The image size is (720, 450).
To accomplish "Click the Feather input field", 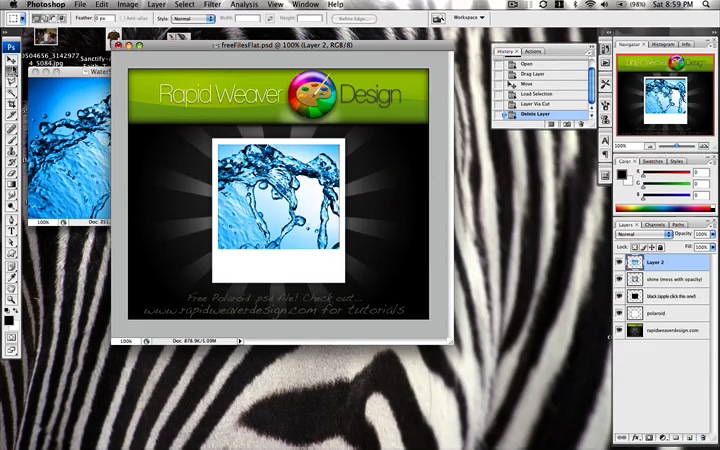I will pyautogui.click(x=104, y=18).
